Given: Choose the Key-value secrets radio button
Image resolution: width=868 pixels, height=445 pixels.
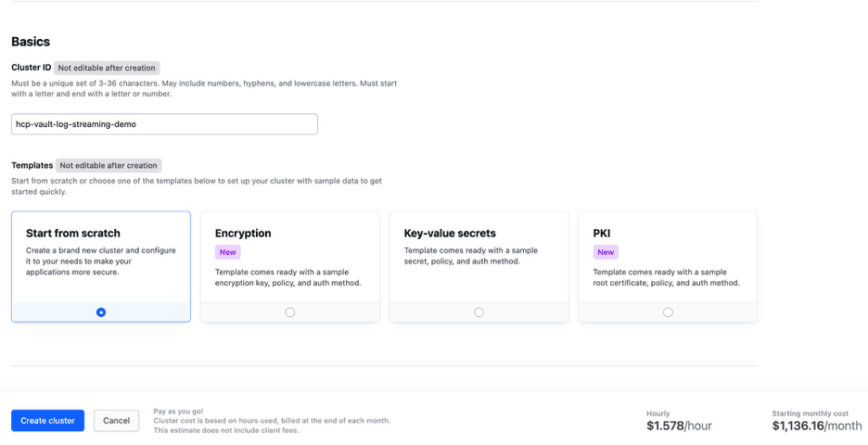Looking at the screenshot, I should point(479,312).
